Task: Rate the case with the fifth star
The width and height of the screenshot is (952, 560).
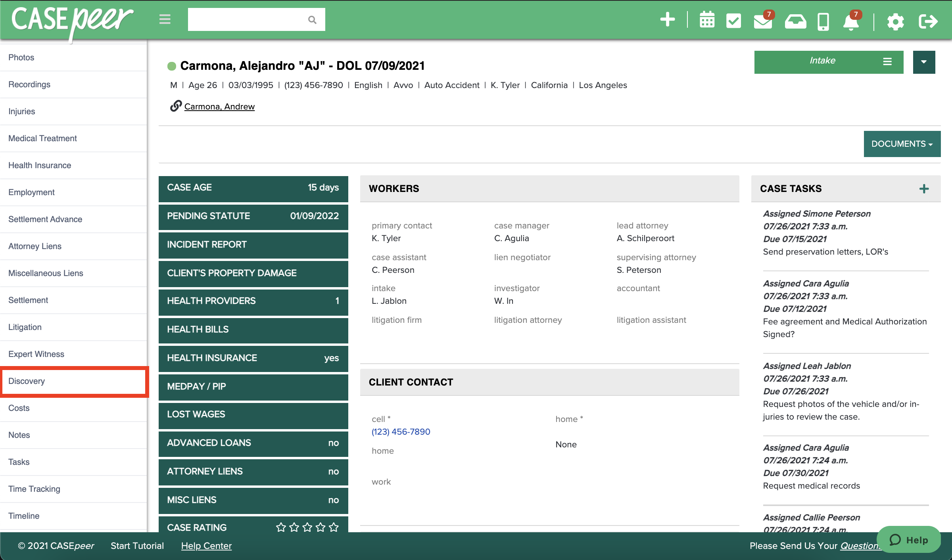Action: [334, 527]
